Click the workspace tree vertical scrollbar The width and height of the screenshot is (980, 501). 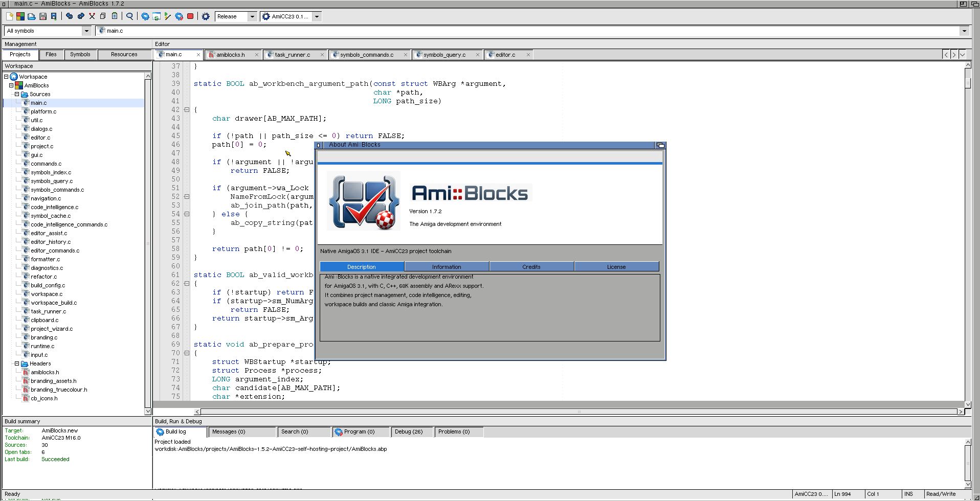point(148,243)
